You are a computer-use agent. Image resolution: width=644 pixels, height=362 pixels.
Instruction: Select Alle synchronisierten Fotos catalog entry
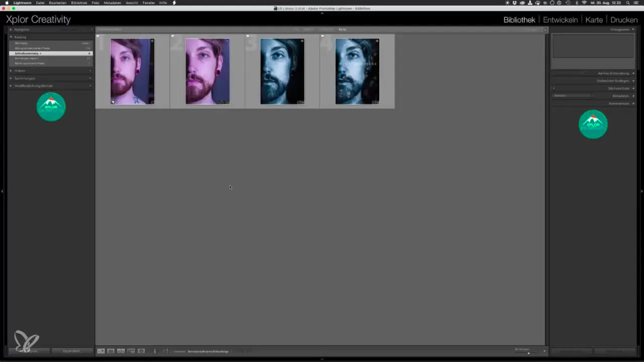(x=50, y=48)
